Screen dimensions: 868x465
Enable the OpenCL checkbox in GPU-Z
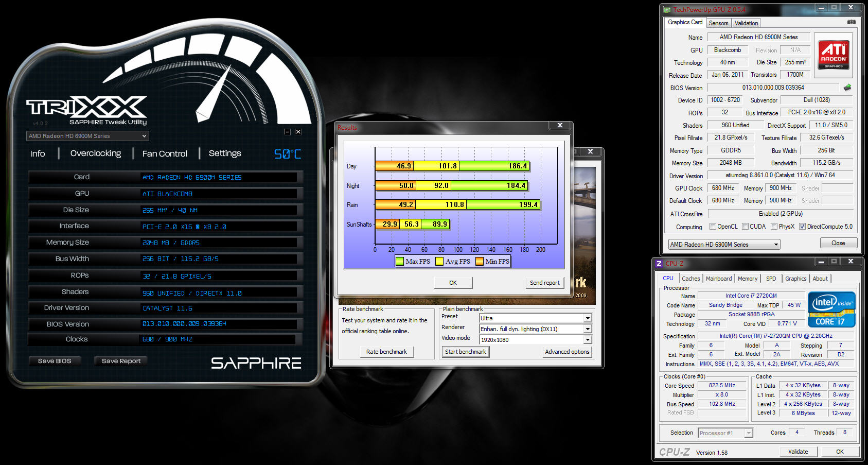pyautogui.click(x=713, y=227)
